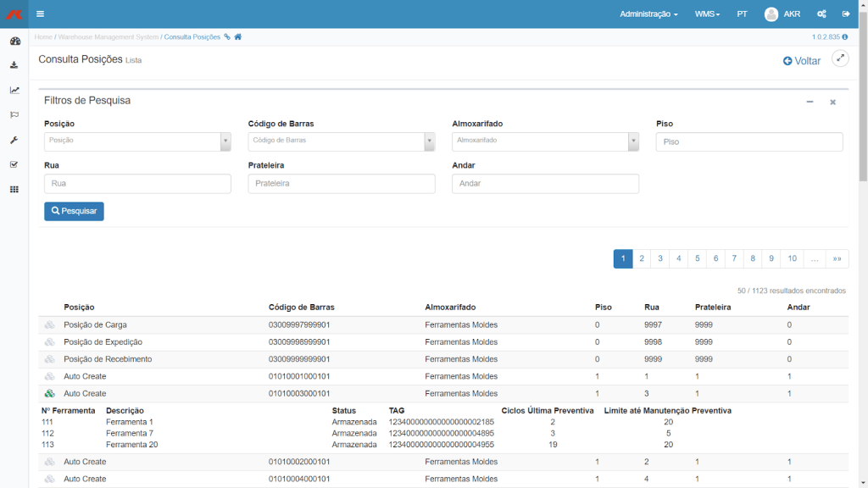Go to the Home breadcrumb
The height and width of the screenshot is (488, 868).
coord(43,37)
